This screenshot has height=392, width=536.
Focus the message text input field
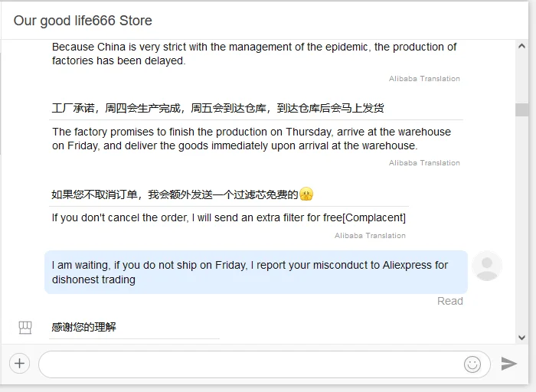click(x=249, y=364)
